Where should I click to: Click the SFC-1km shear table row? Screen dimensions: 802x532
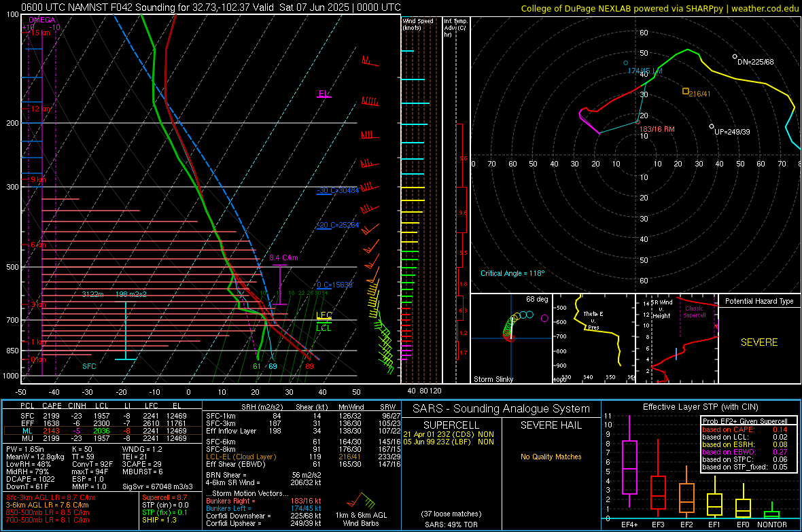click(x=303, y=416)
